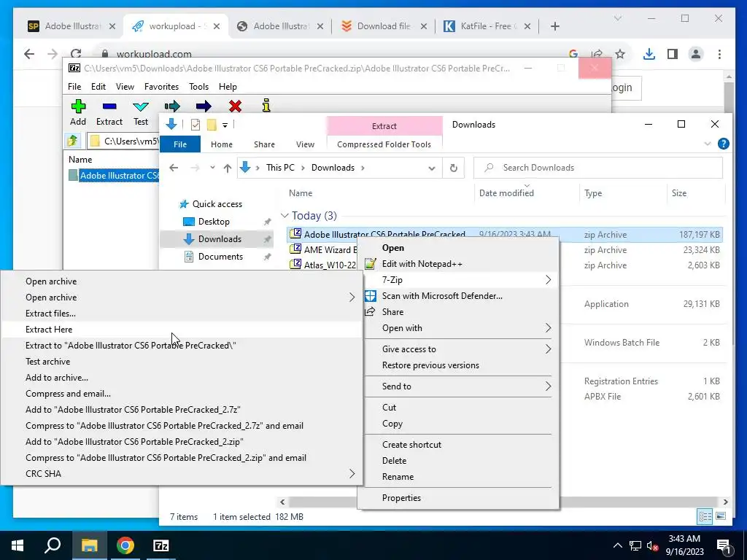The height and width of the screenshot is (560, 747).
Task: Sort by Size column header
Action: (679, 192)
